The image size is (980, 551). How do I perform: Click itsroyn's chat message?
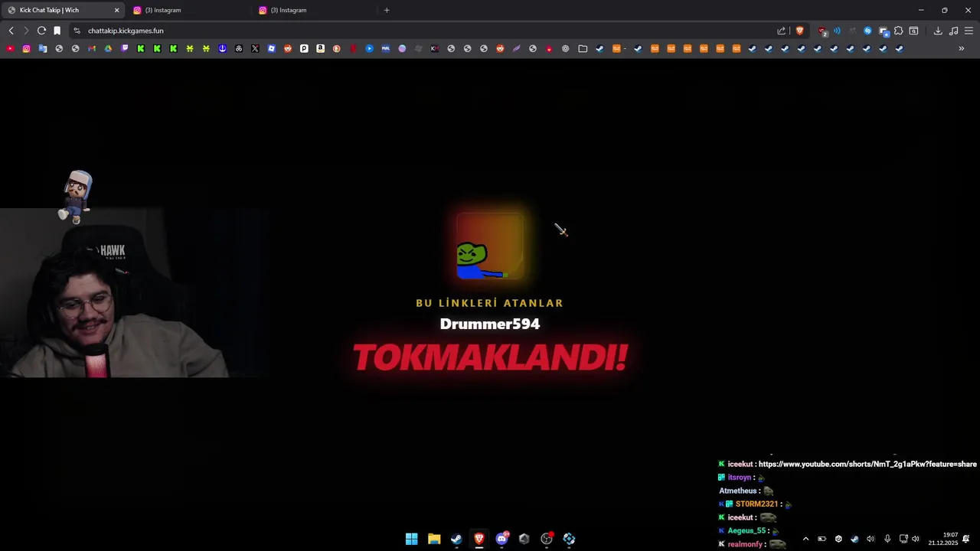tap(742, 478)
